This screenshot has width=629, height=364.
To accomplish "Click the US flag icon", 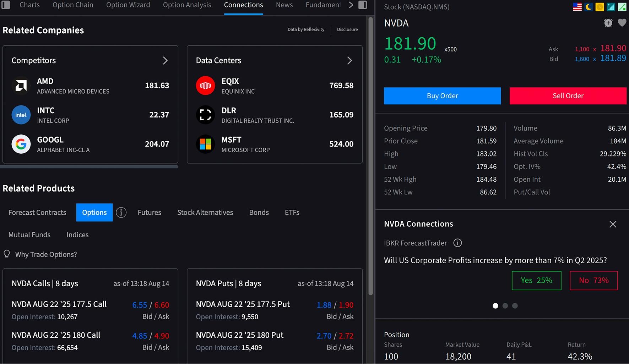I will 577,7.
